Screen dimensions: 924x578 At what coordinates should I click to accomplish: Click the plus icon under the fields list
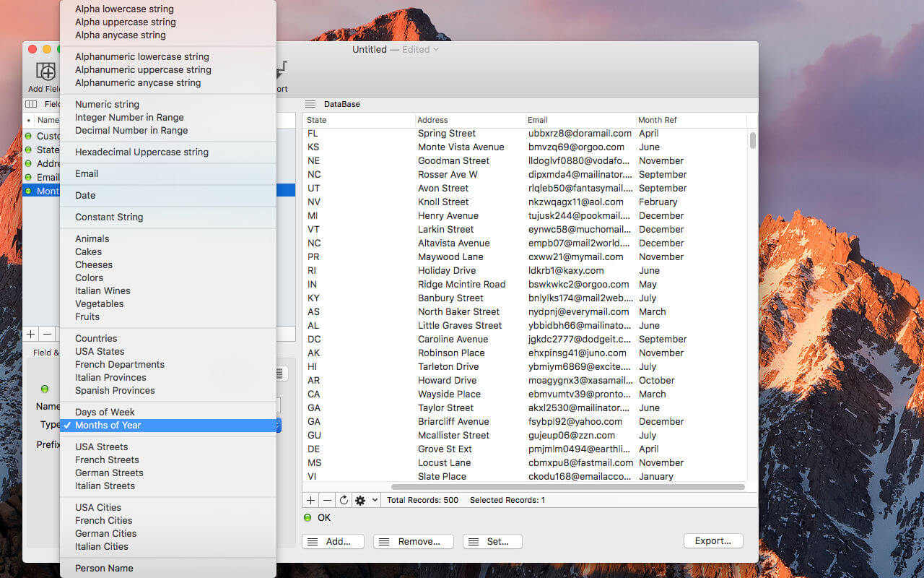(x=30, y=334)
